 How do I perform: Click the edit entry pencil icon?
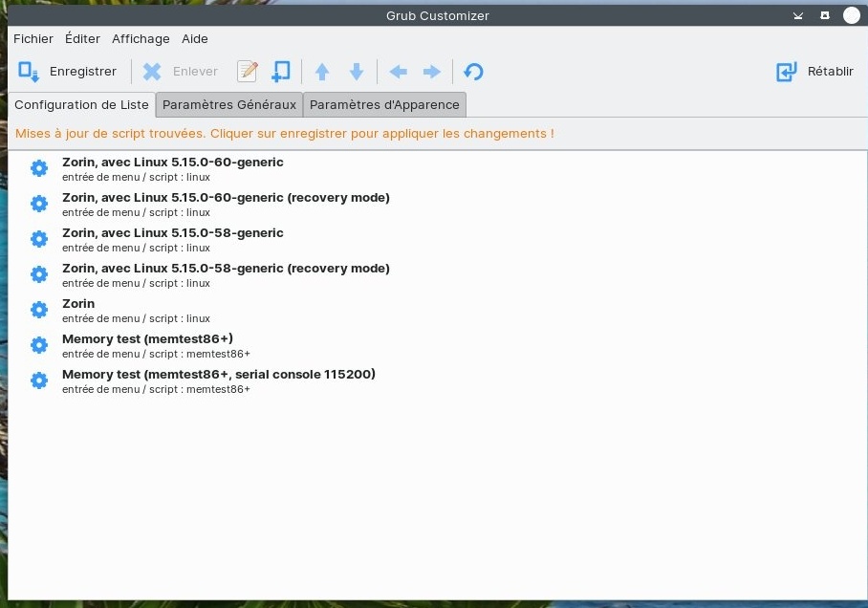pyautogui.click(x=248, y=72)
